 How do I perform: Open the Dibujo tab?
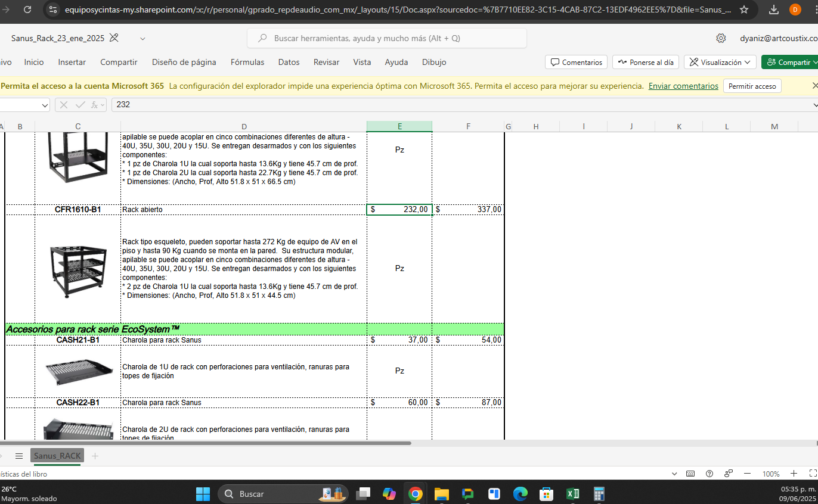click(434, 62)
